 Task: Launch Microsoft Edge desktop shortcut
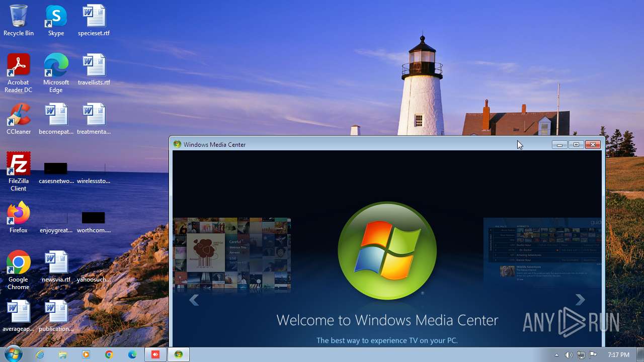pos(56,73)
